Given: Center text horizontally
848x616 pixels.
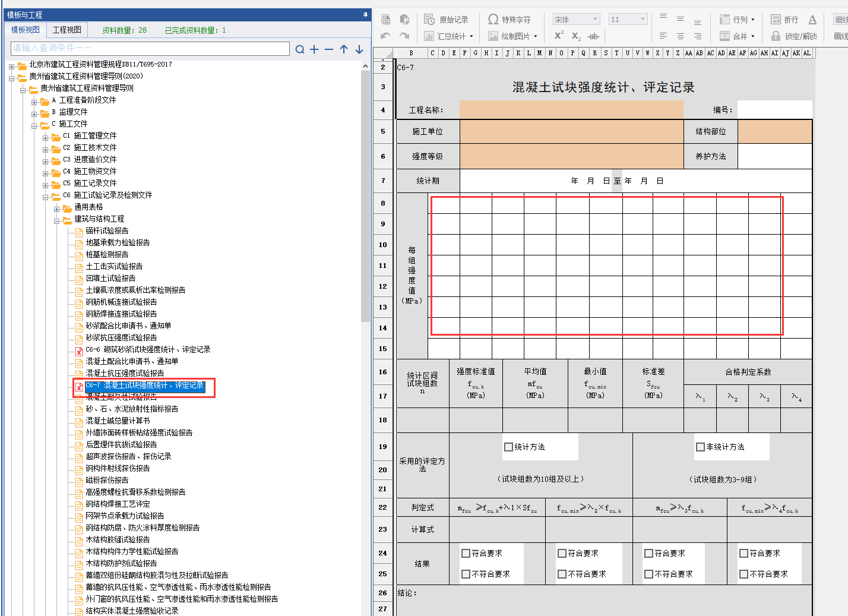Looking at the screenshot, I should tap(681, 36).
